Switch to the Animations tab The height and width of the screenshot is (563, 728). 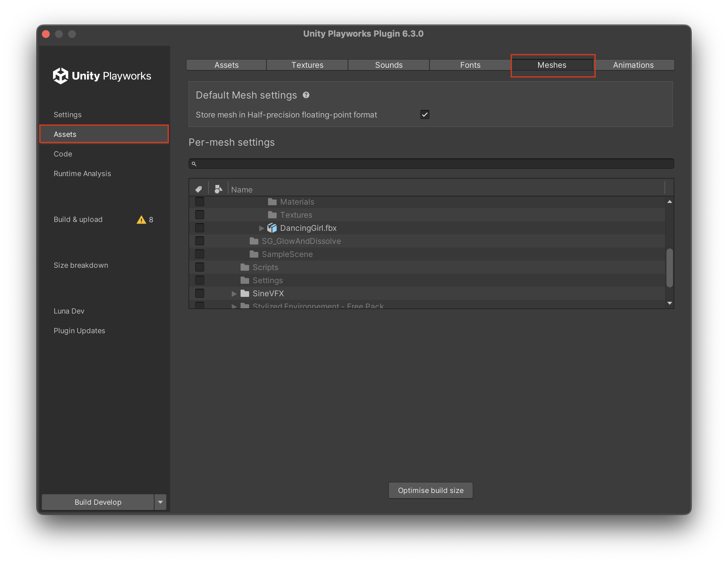pyautogui.click(x=633, y=65)
